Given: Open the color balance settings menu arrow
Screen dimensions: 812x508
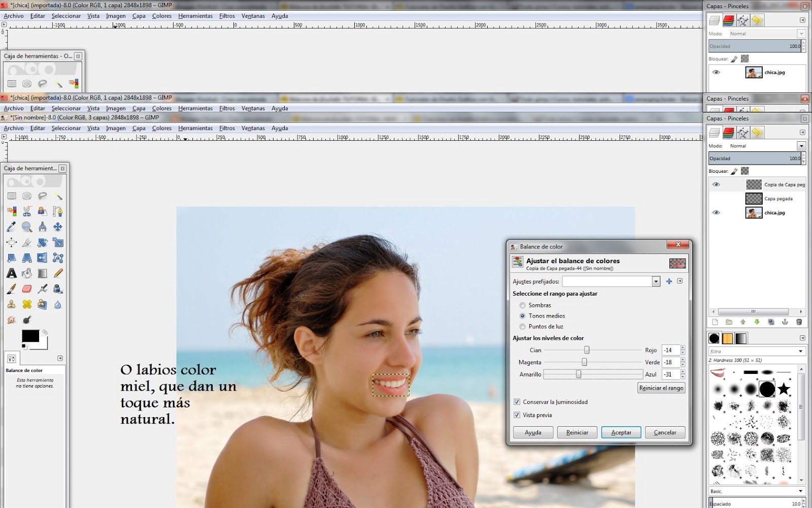Looking at the screenshot, I should click(680, 281).
